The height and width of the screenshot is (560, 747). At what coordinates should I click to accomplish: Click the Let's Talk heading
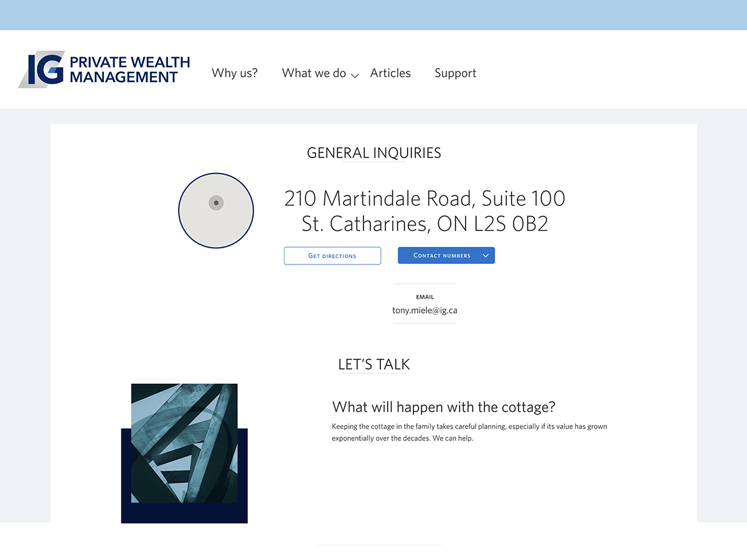[x=374, y=365]
